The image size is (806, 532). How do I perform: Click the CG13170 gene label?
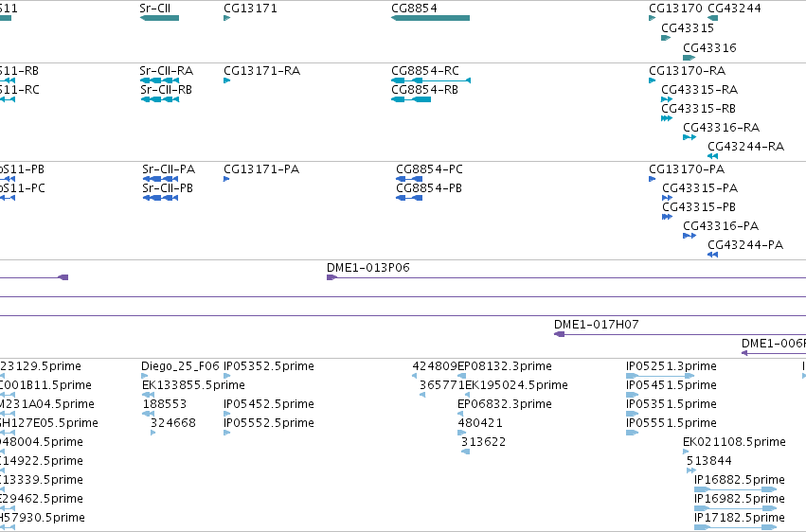(x=675, y=9)
